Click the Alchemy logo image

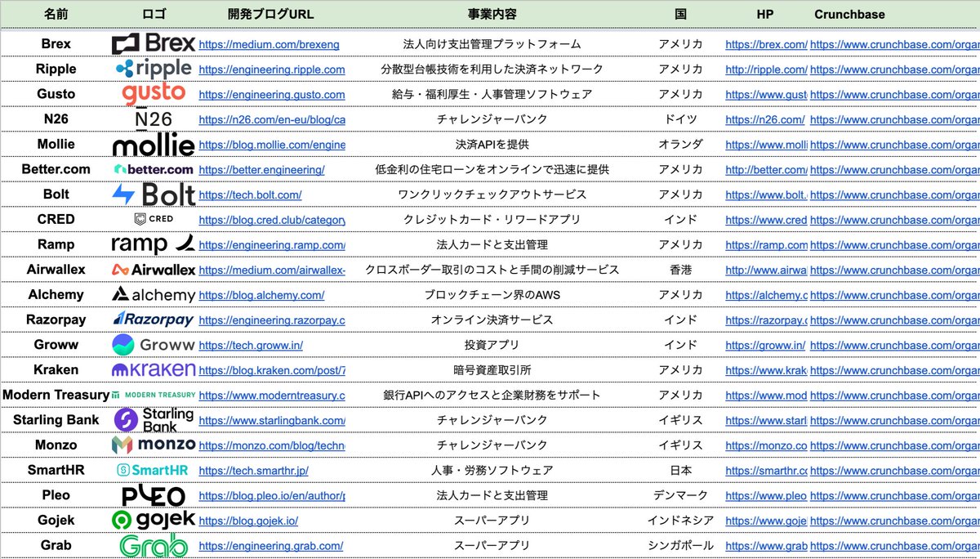click(x=154, y=294)
